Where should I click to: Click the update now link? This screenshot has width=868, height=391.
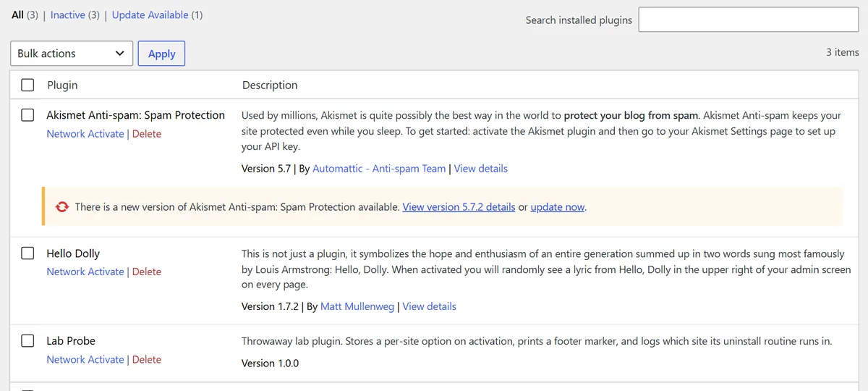click(x=558, y=207)
